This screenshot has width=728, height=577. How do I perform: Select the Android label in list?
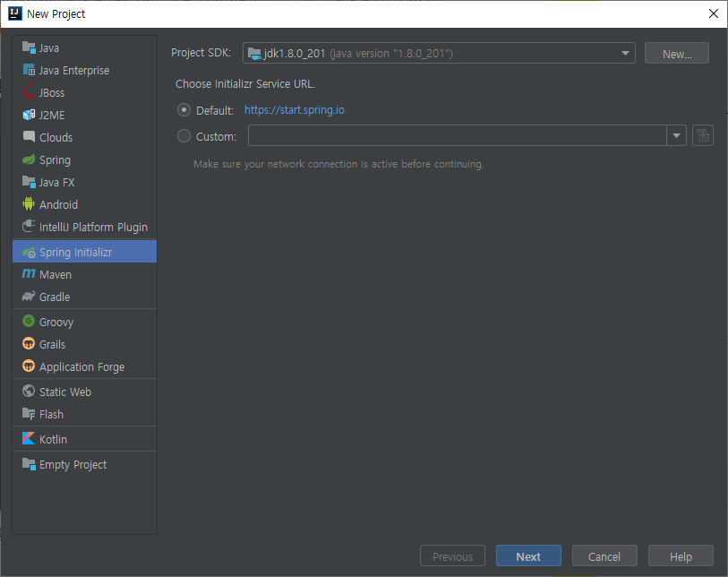(x=58, y=204)
